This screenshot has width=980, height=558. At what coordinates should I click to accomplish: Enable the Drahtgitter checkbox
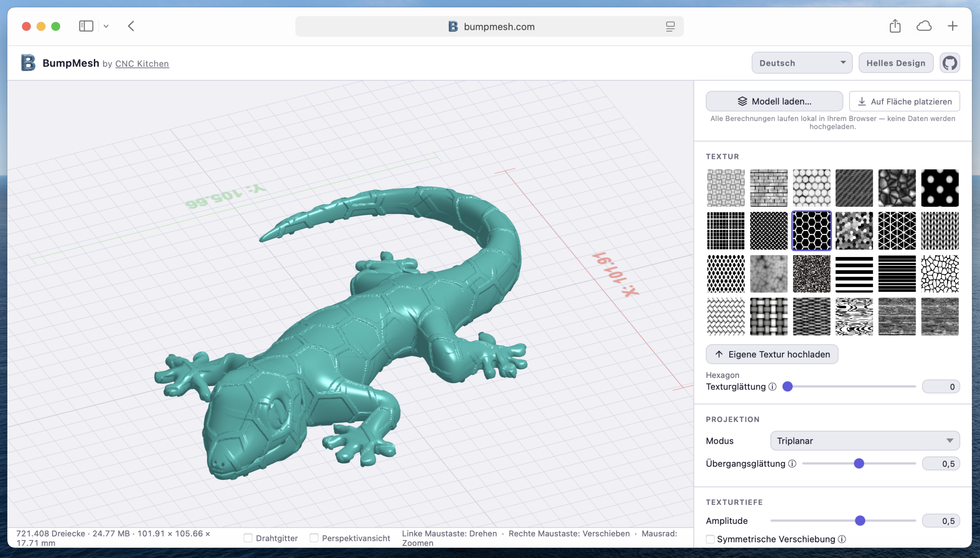tap(248, 538)
